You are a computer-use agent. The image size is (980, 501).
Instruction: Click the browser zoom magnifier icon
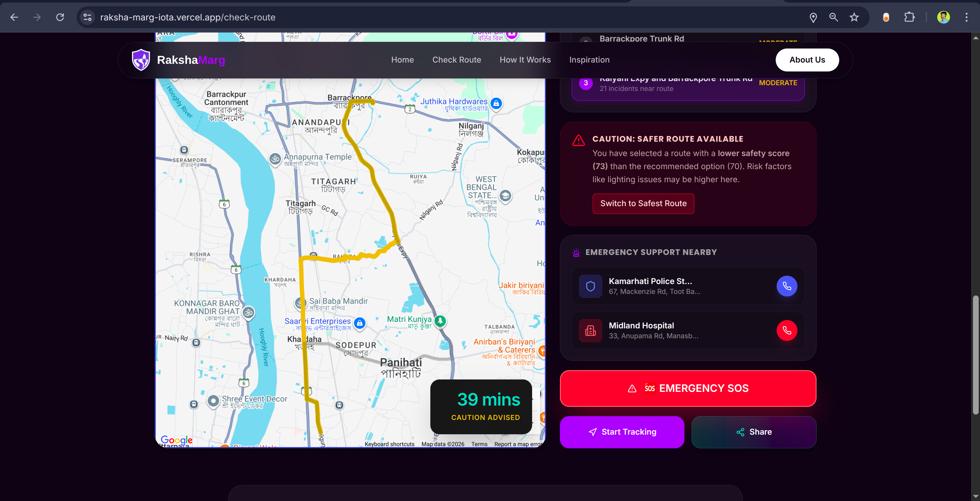(833, 17)
